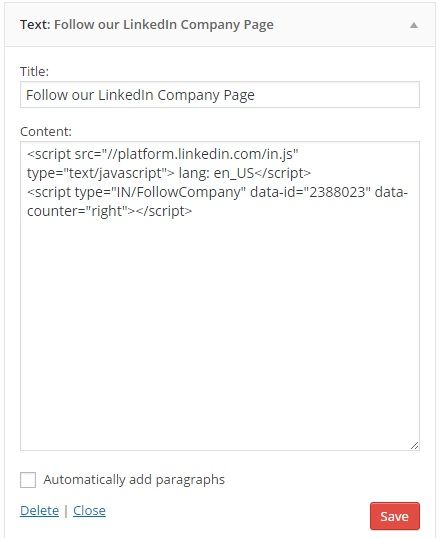
Task: Close the widget settings via Close link
Action: [x=89, y=511]
